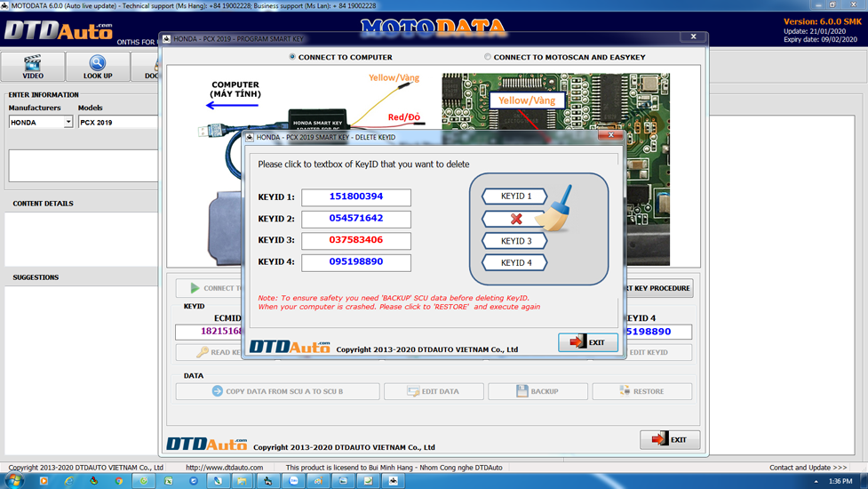Click the KEY PROCEDURE button

[x=659, y=288]
